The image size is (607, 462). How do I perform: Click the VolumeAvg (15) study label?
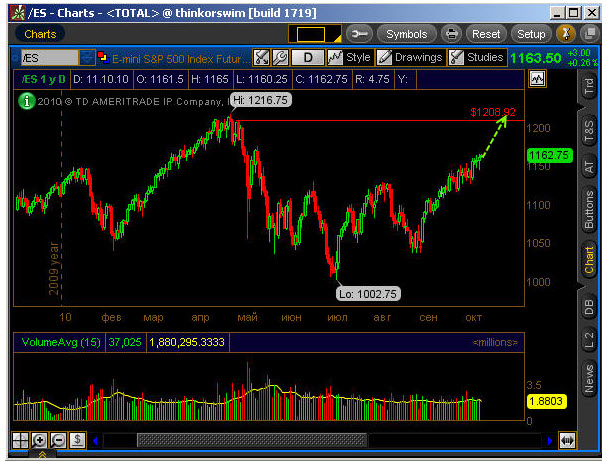(61, 342)
